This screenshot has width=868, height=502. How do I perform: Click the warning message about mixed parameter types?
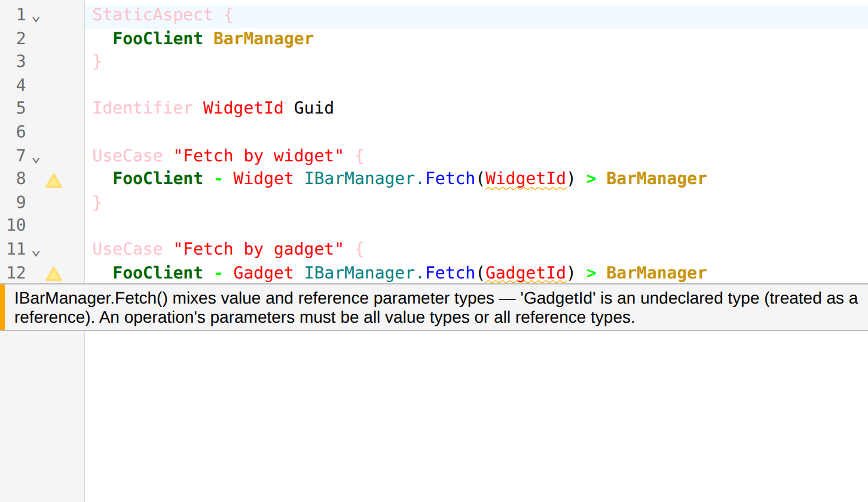point(436,308)
